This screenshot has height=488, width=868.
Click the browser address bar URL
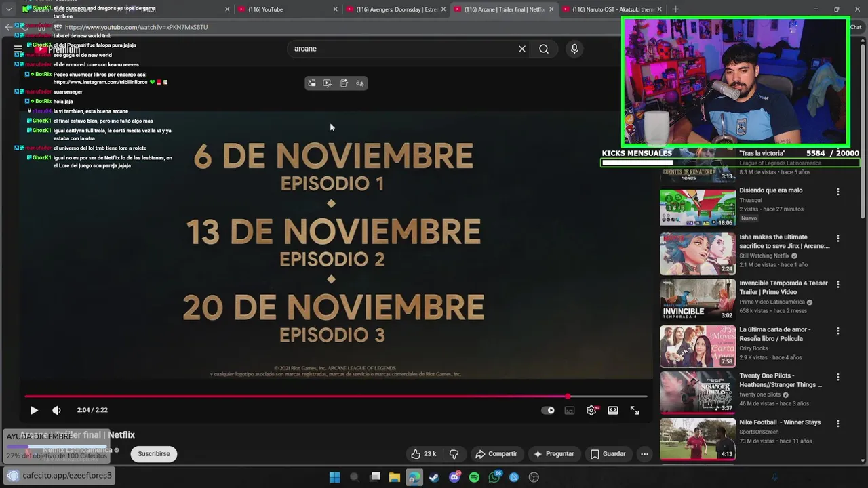pos(136,27)
